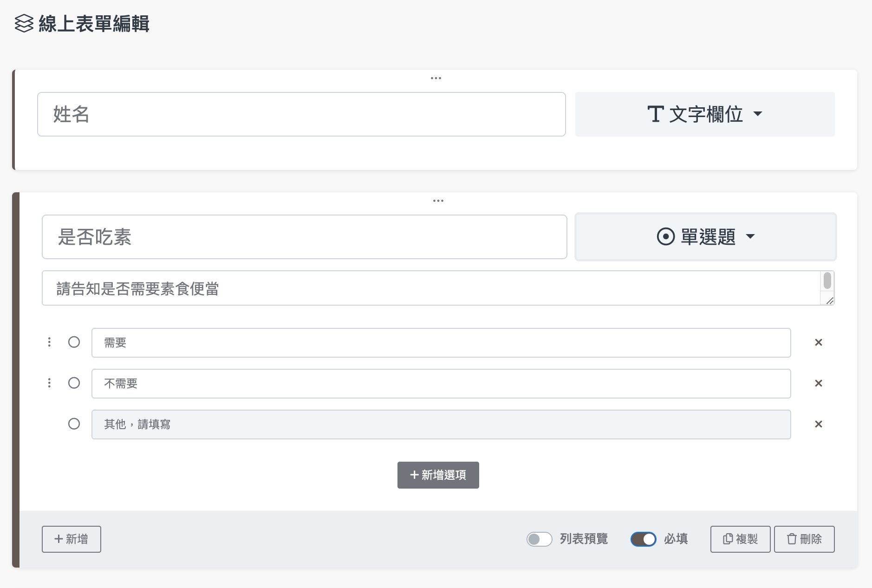Click the layers icon beside 線上表單編輯
Viewport: 872px width, 588px height.
(x=24, y=24)
